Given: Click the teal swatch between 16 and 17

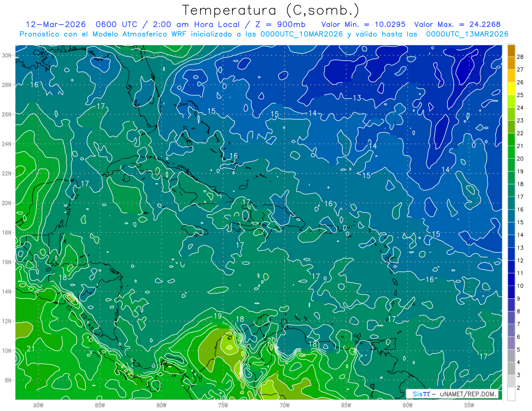Looking at the screenshot, I should click(x=511, y=203).
